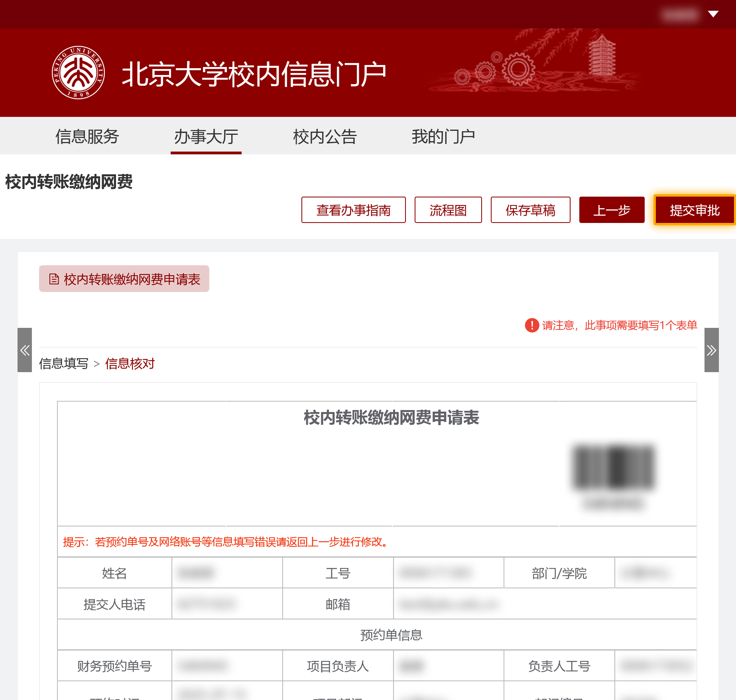Click the 信息核对 breadcrumb step
The height and width of the screenshot is (700, 736).
(x=130, y=363)
